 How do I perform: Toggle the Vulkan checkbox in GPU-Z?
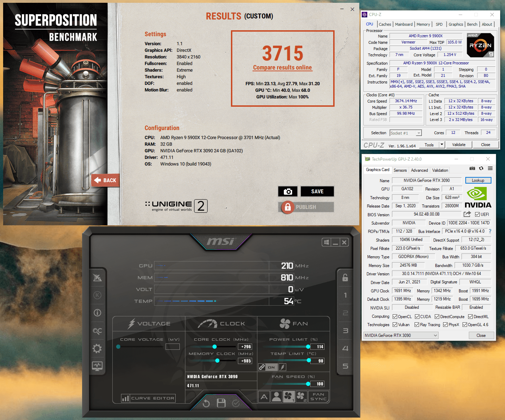[x=395, y=325]
